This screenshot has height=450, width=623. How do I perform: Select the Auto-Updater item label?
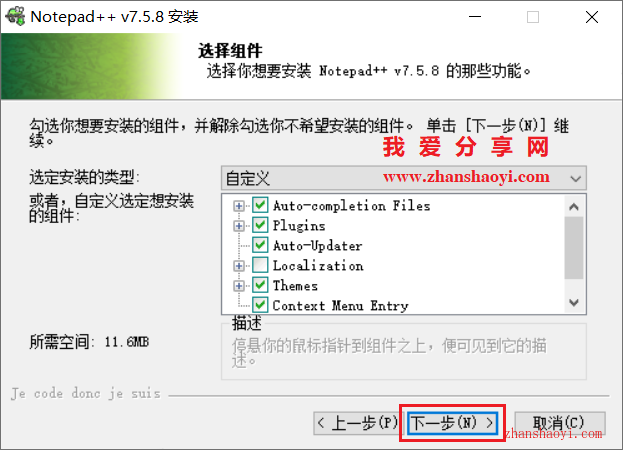317,246
